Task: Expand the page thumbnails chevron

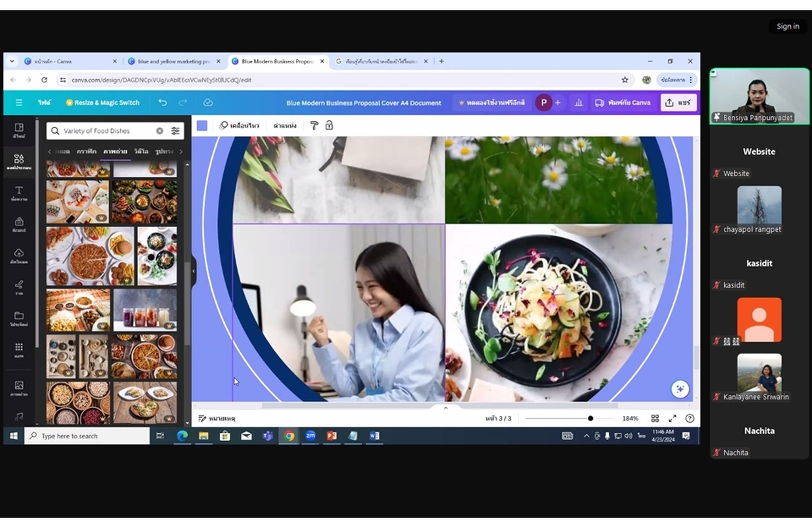Action: (x=446, y=408)
